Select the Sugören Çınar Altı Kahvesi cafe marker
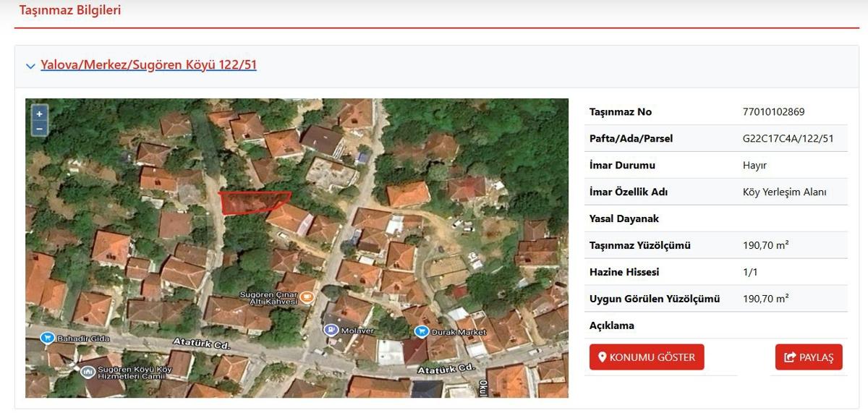 [x=307, y=297]
